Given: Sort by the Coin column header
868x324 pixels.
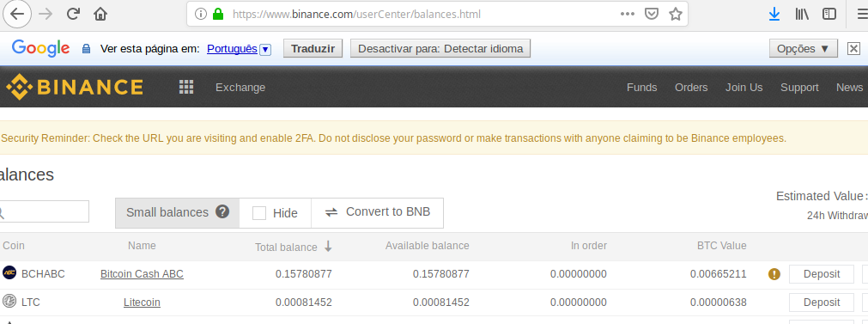Looking at the screenshot, I should (x=13, y=245).
